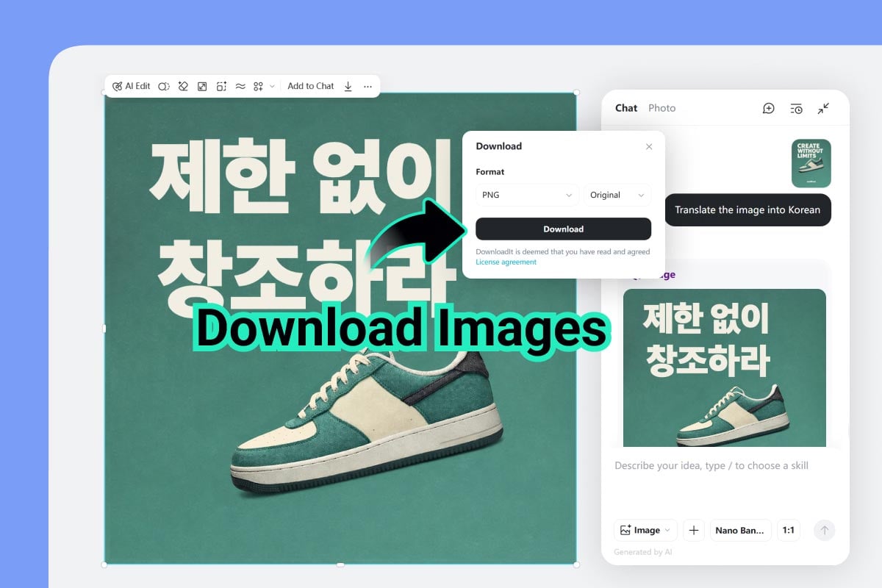Open the AI Edit tool
The height and width of the screenshot is (588, 882).
[133, 86]
